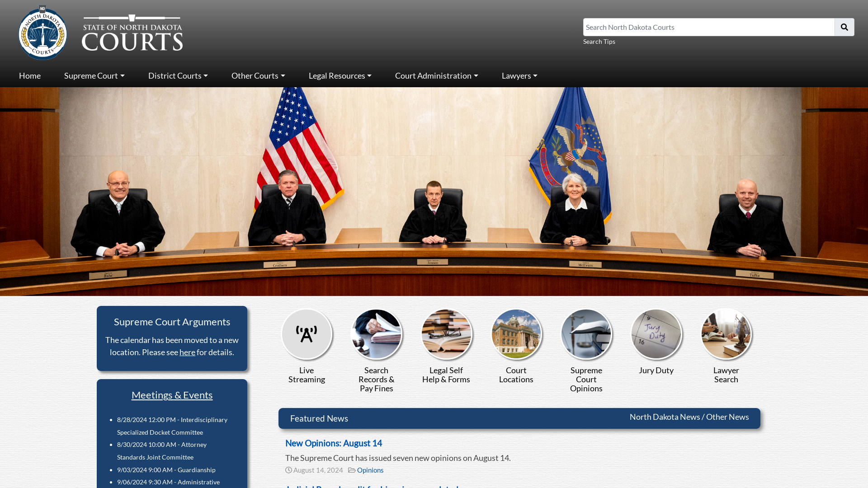
Task: Click the State of North Dakota Courts wordmark
Action: point(132,33)
